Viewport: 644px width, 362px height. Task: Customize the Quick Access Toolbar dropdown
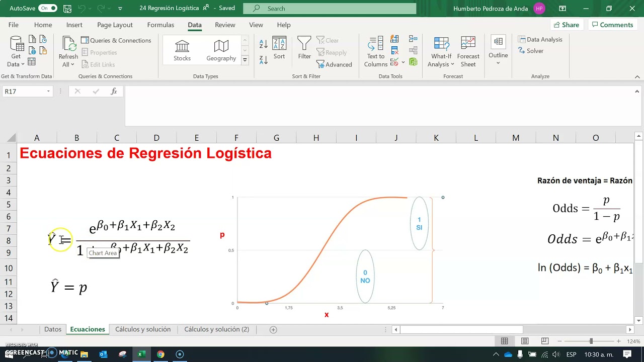tap(120, 9)
